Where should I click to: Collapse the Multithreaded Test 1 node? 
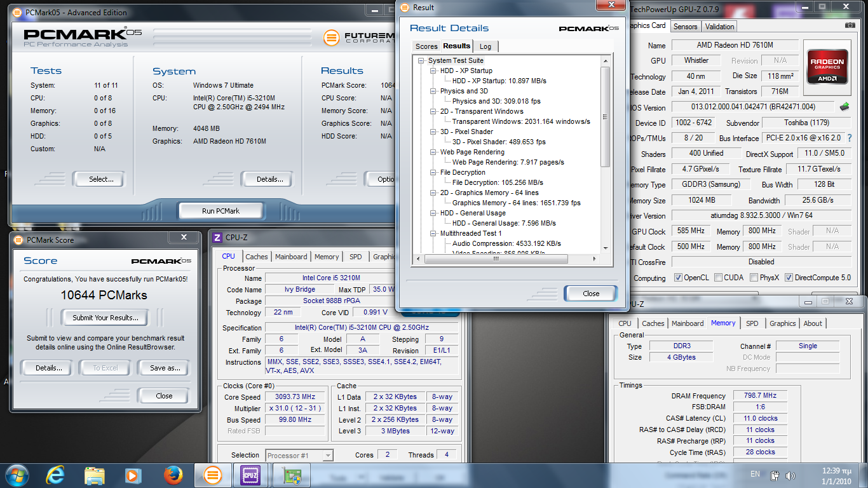pyautogui.click(x=433, y=233)
